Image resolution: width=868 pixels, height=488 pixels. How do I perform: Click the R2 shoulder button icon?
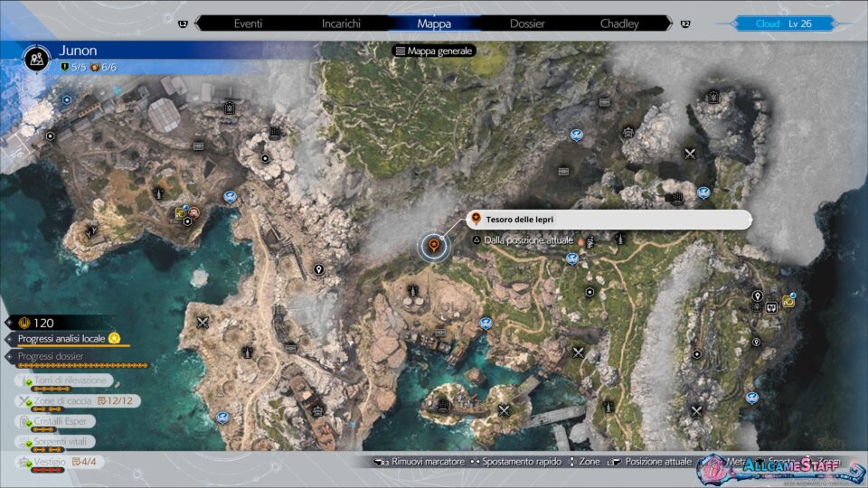(685, 23)
